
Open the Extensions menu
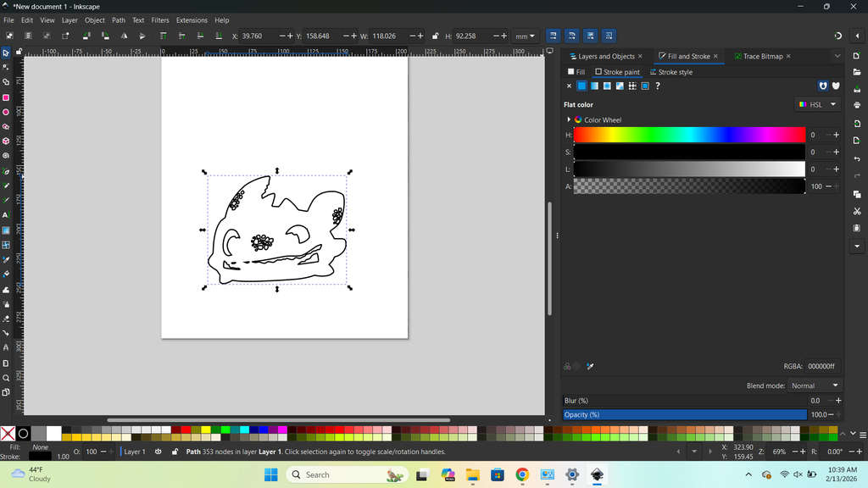[192, 20]
